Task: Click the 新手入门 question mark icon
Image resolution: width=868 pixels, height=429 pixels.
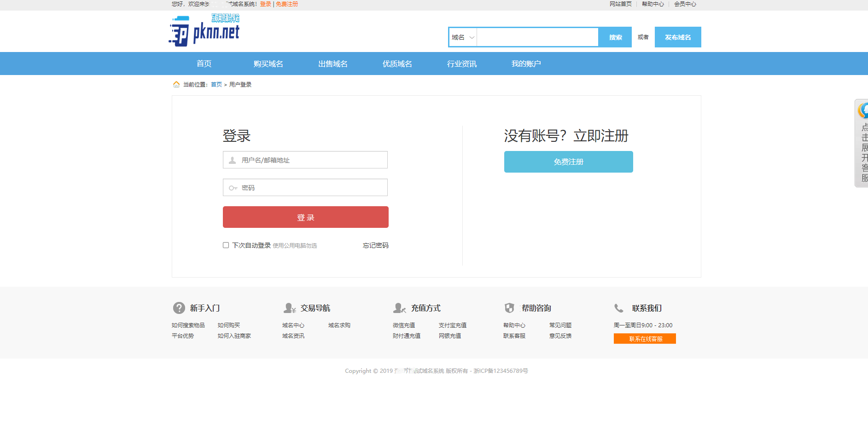Action: point(178,308)
